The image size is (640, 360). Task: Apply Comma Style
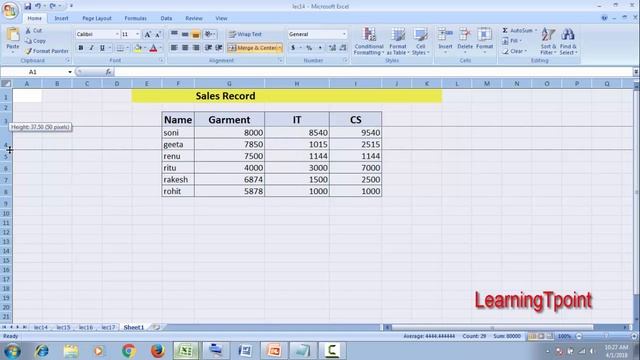point(320,48)
